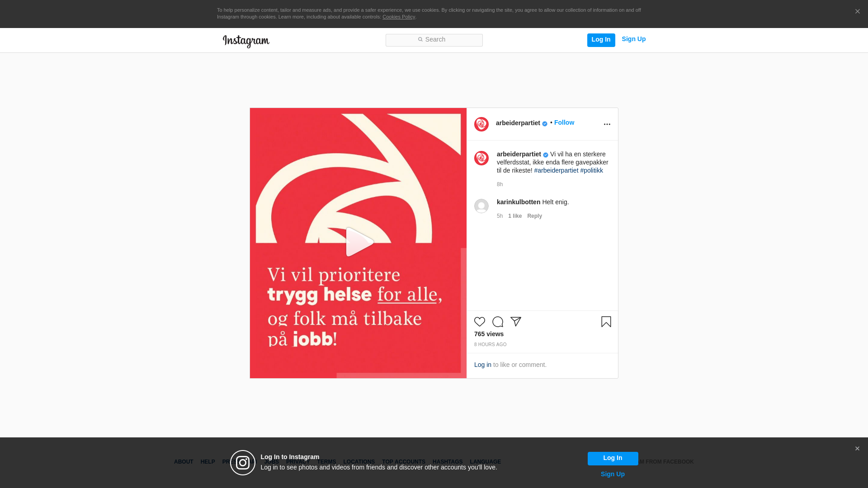Reply to karinkulbotten's comment

coord(534,216)
